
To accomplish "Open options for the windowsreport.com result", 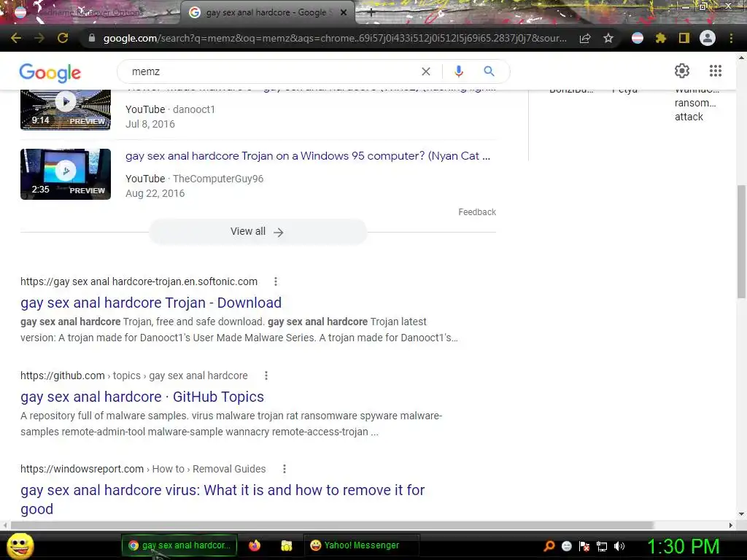I will [x=285, y=469].
